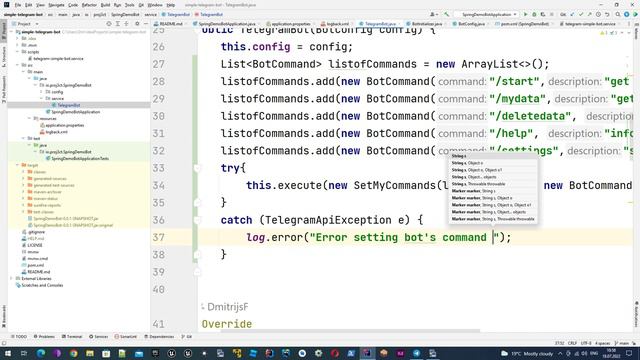640x360 pixels.
Task: Switch to pom.xml (SpringDemoBot) tab
Action: pos(524,24)
